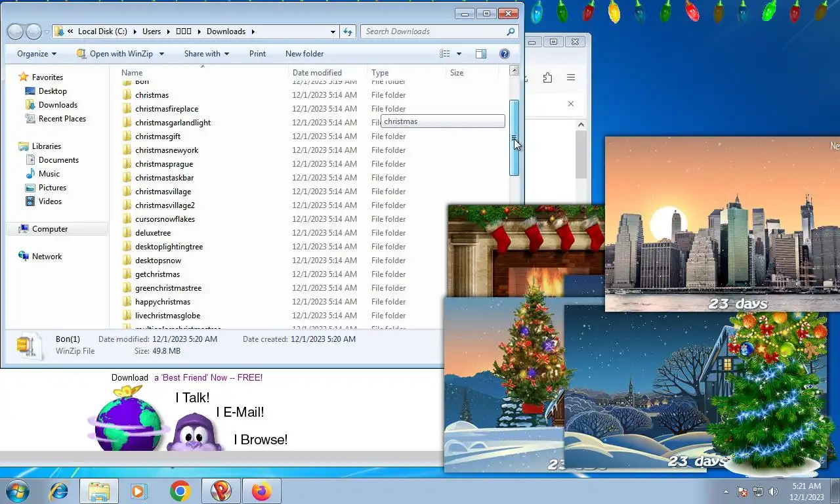Refresh the Downloads folder view
This screenshot has height=504, width=840.
point(348,31)
